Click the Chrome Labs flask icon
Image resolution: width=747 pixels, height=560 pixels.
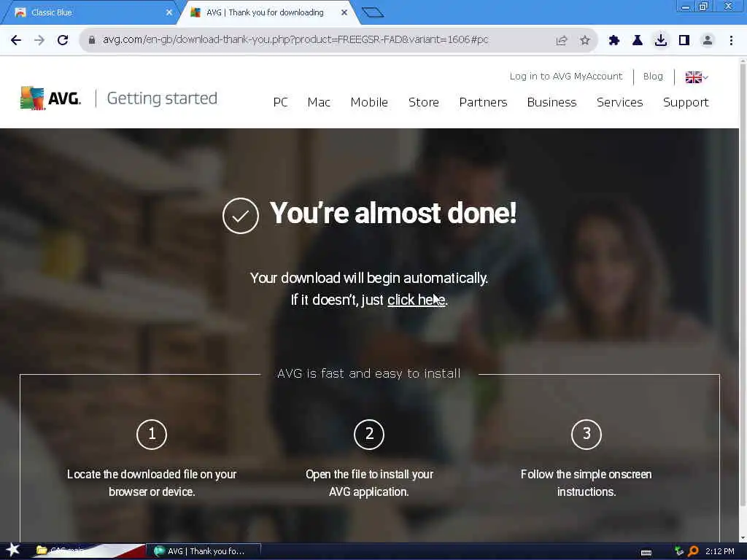pyautogui.click(x=638, y=41)
